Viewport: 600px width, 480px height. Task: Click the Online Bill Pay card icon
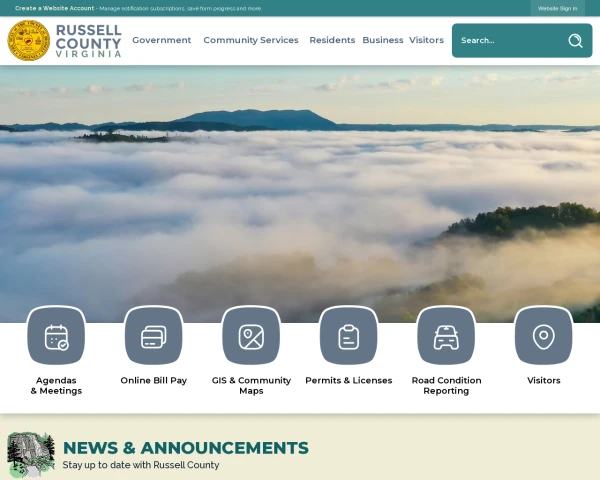click(x=153, y=336)
